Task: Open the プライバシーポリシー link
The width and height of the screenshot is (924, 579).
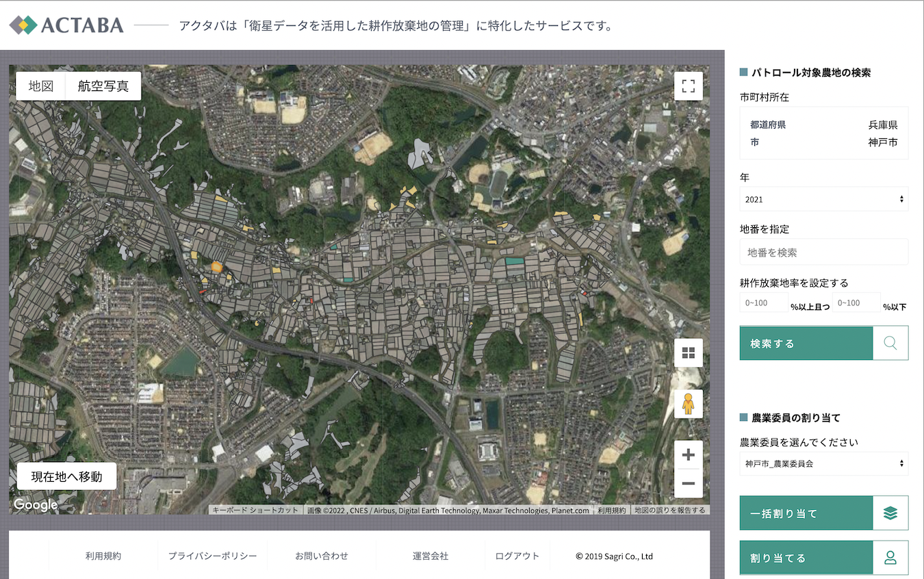Action: pyautogui.click(x=213, y=556)
